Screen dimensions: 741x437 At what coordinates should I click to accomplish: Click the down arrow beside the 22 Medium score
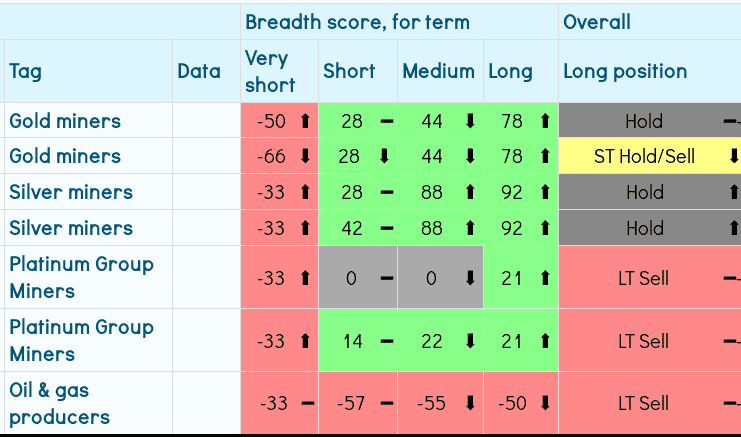point(470,341)
